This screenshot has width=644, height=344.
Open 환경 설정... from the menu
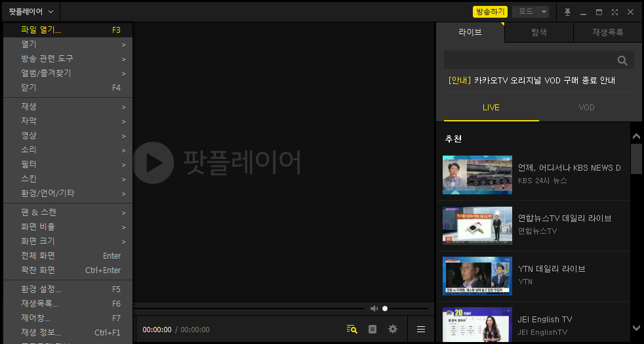point(68,290)
